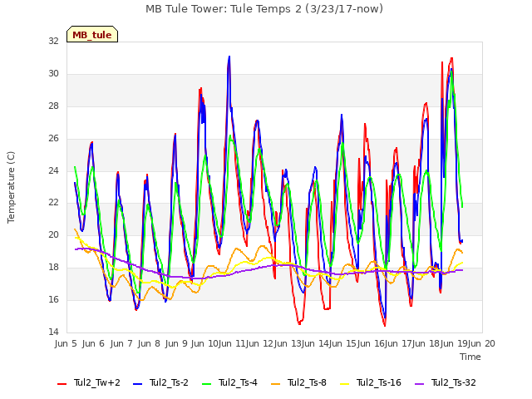Screen dimensions: 532x399
Task: Click the red Tul2_Tw+2 legend swatch
Action: 62,384
